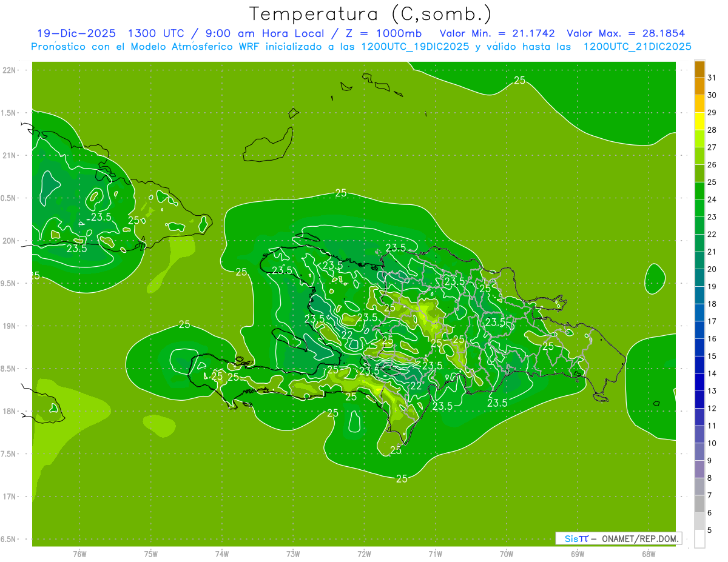
Task: Click the '70W' longitude axis label
Action: pos(507,554)
